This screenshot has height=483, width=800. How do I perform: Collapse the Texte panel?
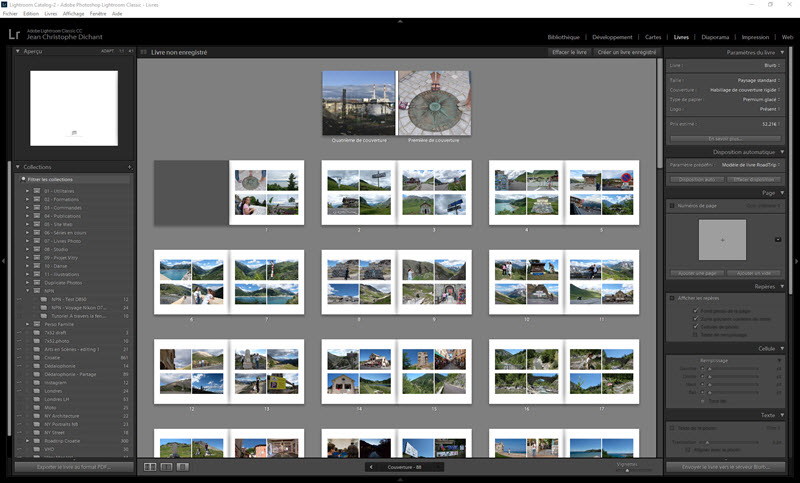pyautogui.click(x=782, y=415)
